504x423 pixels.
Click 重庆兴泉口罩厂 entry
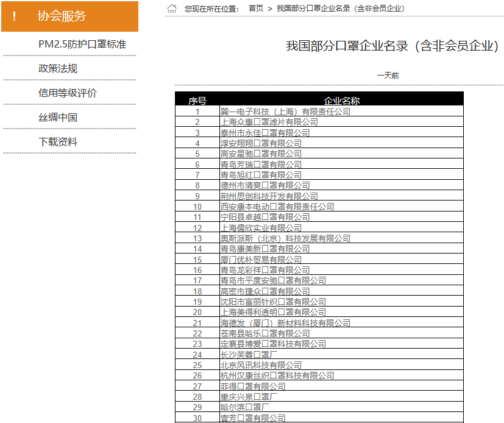click(249, 397)
